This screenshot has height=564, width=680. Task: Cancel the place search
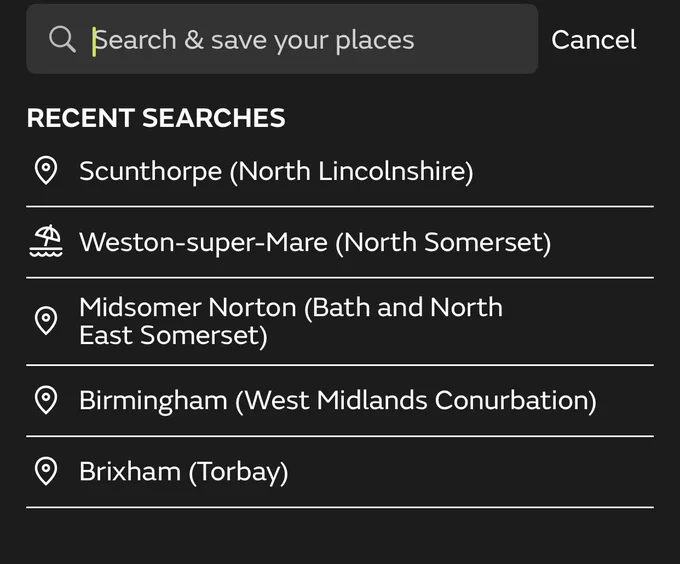tap(594, 40)
